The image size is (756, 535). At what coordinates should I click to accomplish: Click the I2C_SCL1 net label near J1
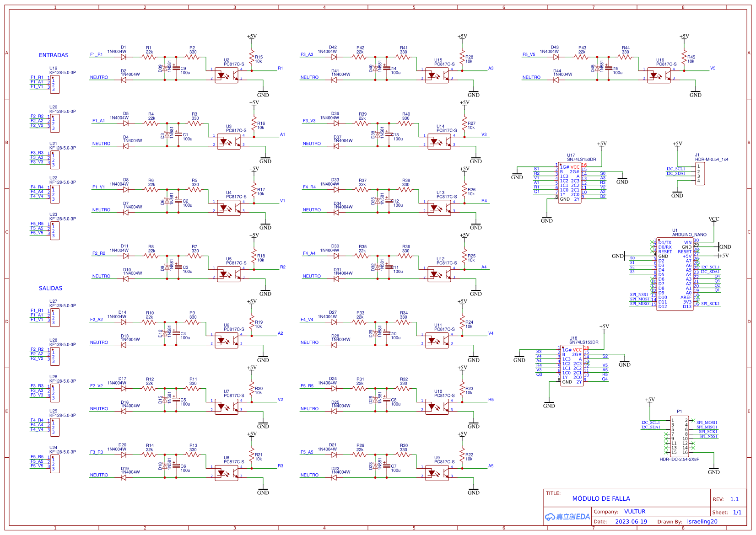(x=675, y=169)
